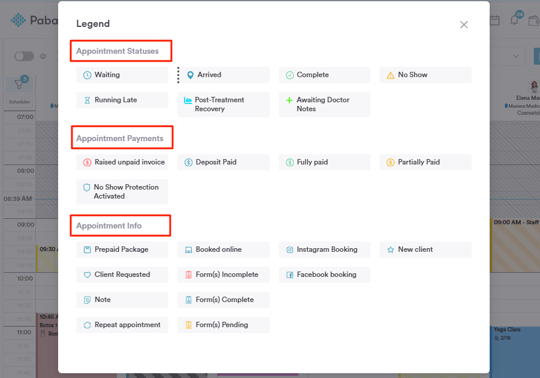Click the Waiting clock icon
The width and height of the screenshot is (540, 378).
click(87, 75)
